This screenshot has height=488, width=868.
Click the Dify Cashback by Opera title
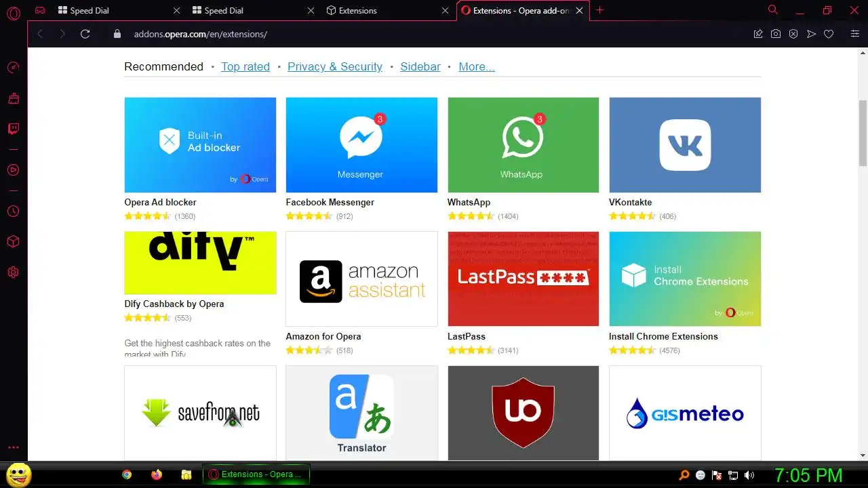174,304
